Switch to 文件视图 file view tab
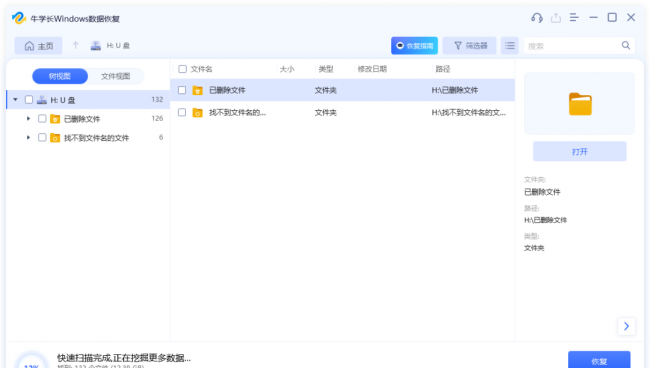Image resolution: width=650 pixels, height=368 pixels. coord(116,76)
